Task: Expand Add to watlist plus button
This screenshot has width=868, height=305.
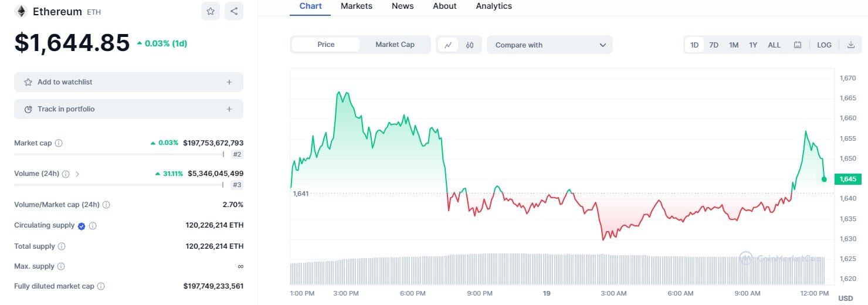Action: click(x=229, y=82)
